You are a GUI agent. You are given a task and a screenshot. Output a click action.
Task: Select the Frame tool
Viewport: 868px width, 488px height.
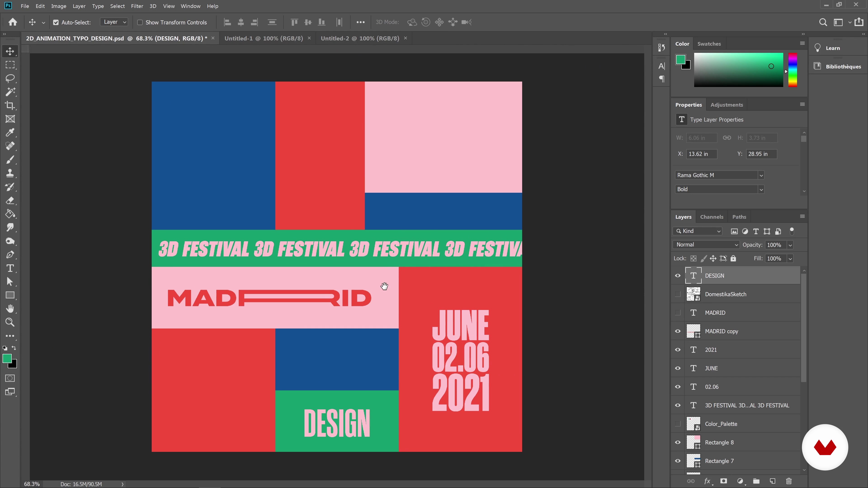click(10, 119)
